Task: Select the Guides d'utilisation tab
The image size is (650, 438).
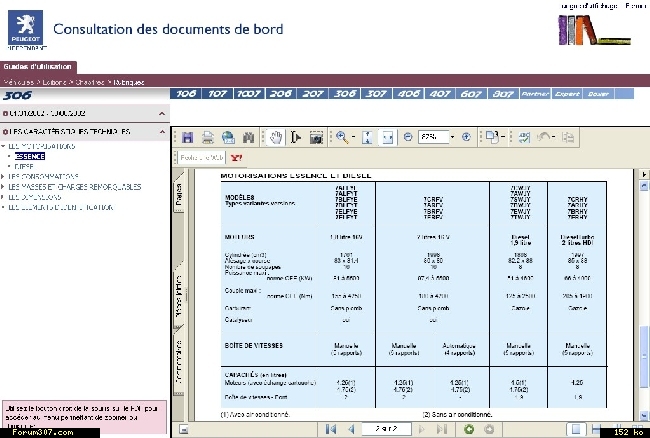Action: [x=38, y=67]
